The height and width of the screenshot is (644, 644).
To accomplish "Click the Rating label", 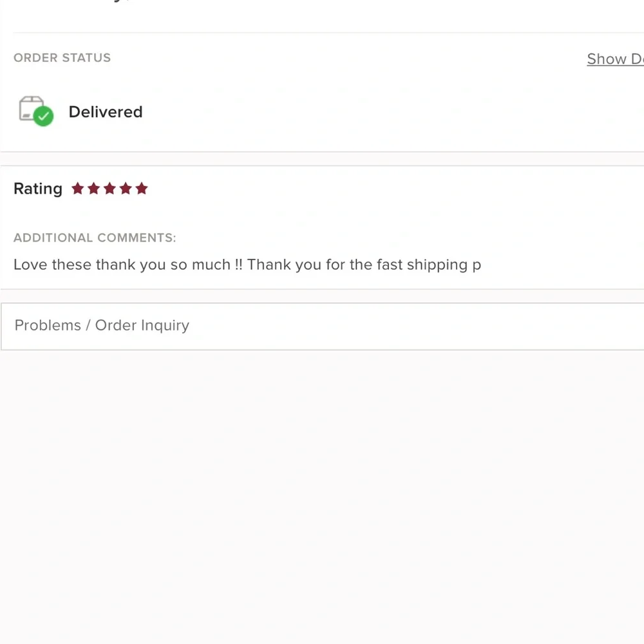I will [38, 189].
